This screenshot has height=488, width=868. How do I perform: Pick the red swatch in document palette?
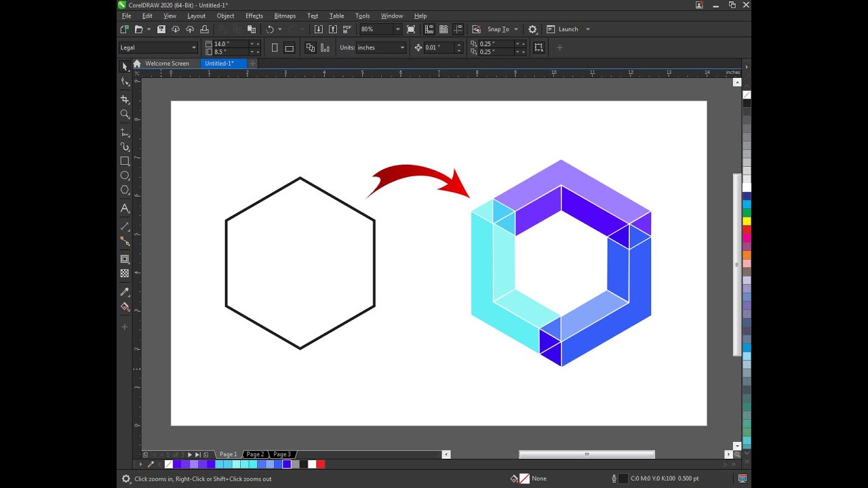(321, 464)
